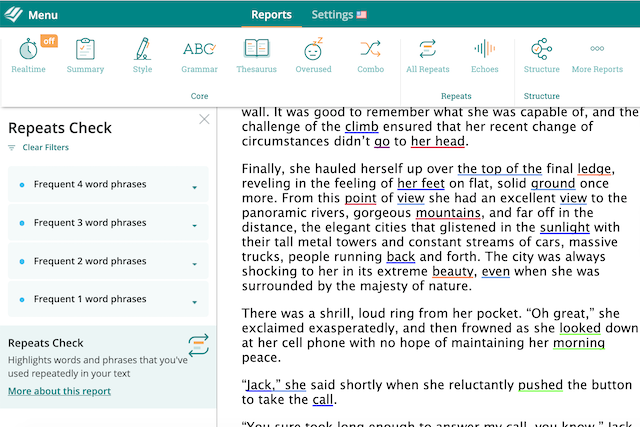The width and height of the screenshot is (640, 427).
Task: Click the underlined word 'looked'
Action: [580, 328]
